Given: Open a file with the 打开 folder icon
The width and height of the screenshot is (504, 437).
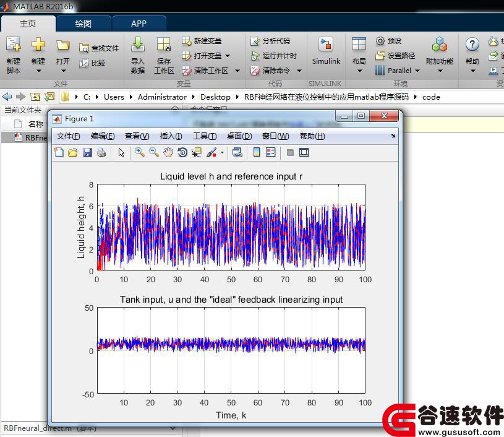Looking at the screenshot, I should pos(63,45).
